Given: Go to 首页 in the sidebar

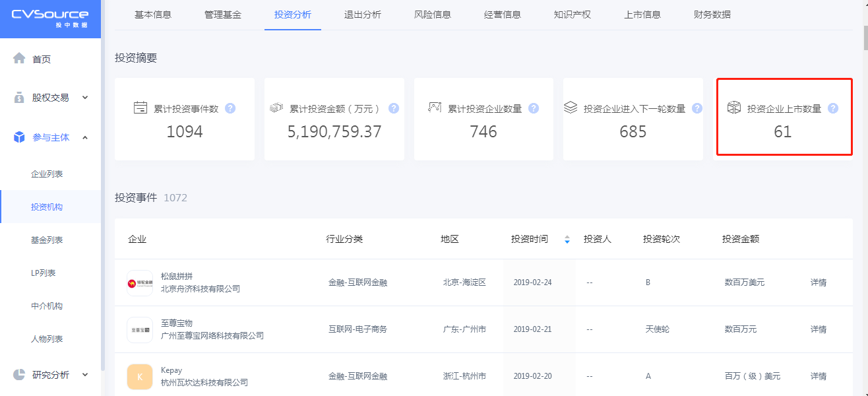Looking at the screenshot, I should point(41,59).
